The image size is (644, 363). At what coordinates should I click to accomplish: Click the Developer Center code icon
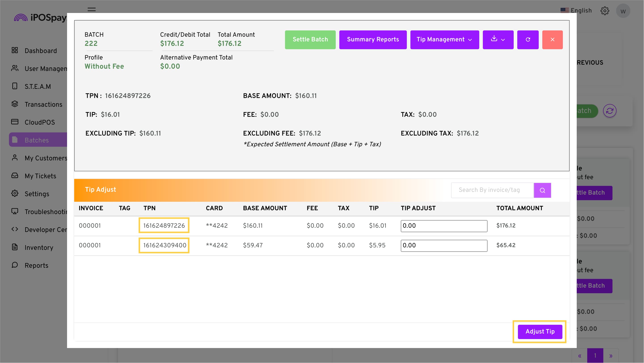click(x=15, y=229)
